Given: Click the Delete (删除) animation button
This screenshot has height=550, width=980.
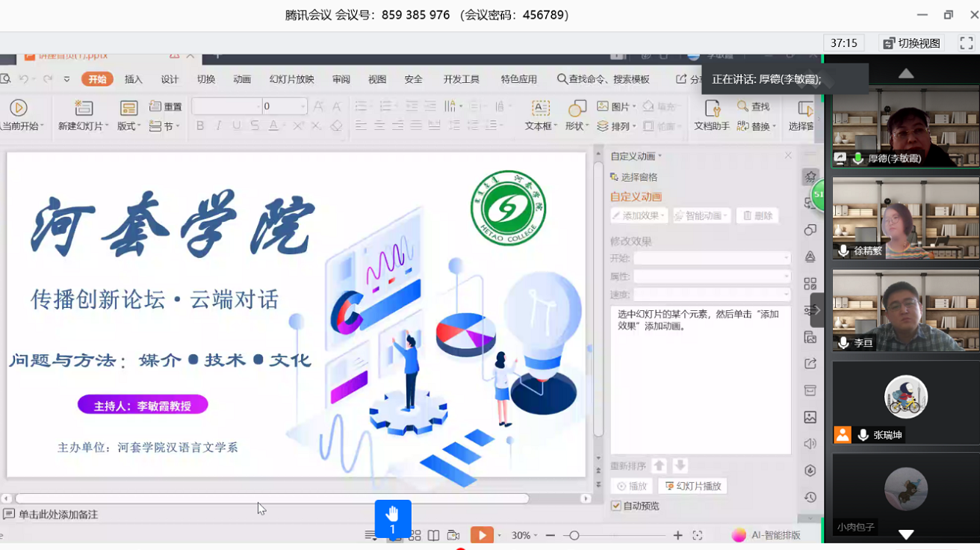Looking at the screenshot, I should coord(757,215).
